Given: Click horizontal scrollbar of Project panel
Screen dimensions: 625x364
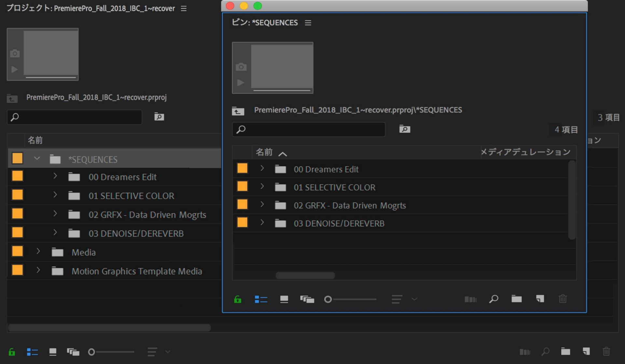Looking at the screenshot, I should [x=109, y=328].
